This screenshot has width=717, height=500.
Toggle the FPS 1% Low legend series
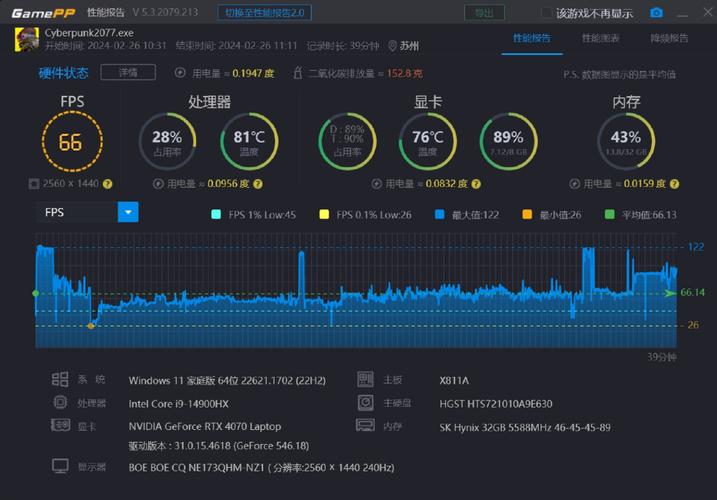(216, 215)
